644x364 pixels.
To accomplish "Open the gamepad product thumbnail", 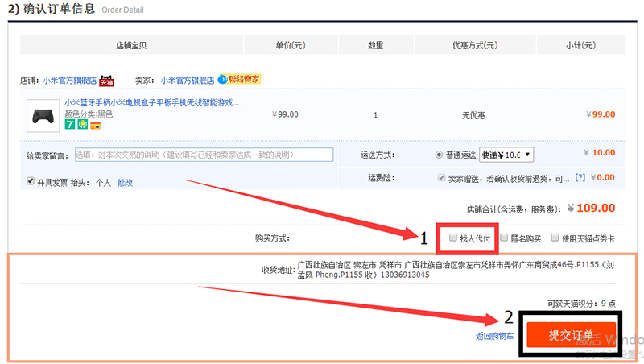I will [43, 116].
